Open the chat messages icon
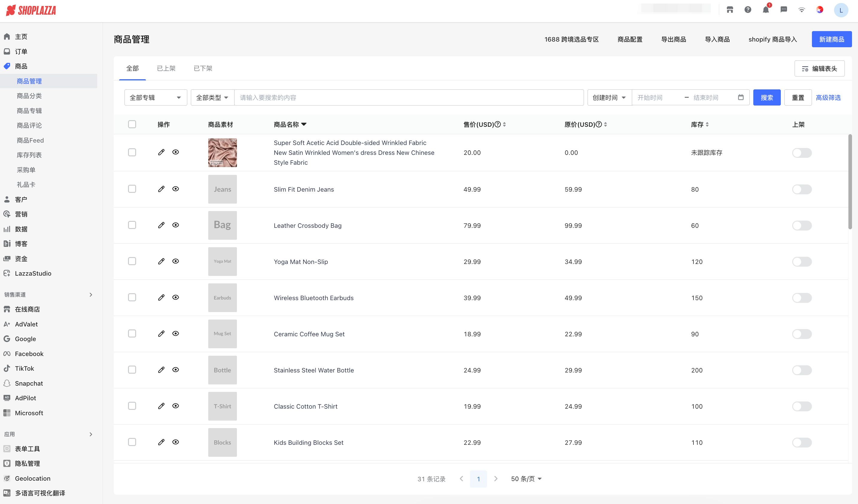The height and width of the screenshot is (504, 858). click(x=784, y=10)
